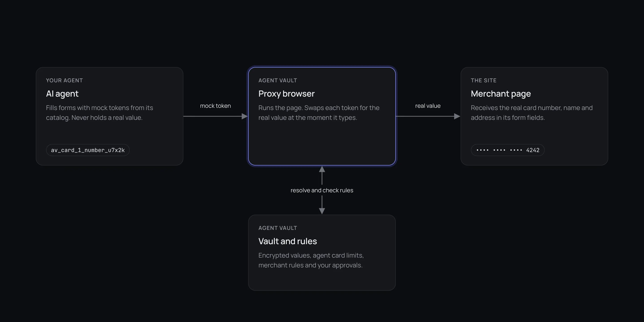Click the 'Receives the real card number' description
This screenshot has height=322, width=644.
[532, 112]
